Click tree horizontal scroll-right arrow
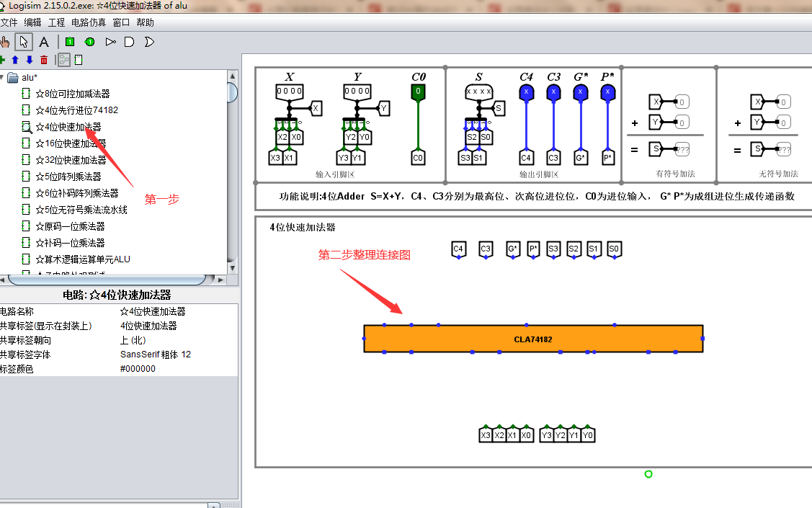This screenshot has width=812, height=508. 221,280
